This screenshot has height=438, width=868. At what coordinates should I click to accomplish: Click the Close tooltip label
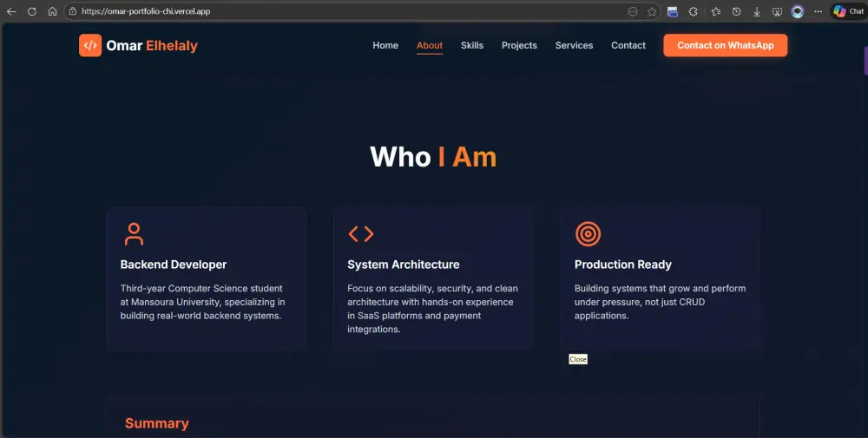pyautogui.click(x=578, y=359)
